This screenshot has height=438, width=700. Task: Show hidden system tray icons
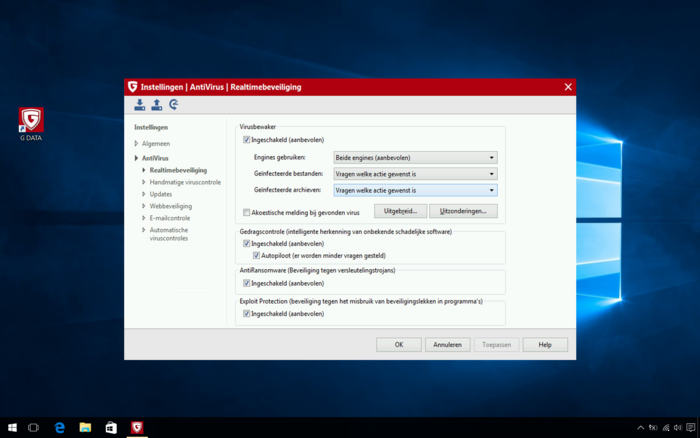click(641, 428)
